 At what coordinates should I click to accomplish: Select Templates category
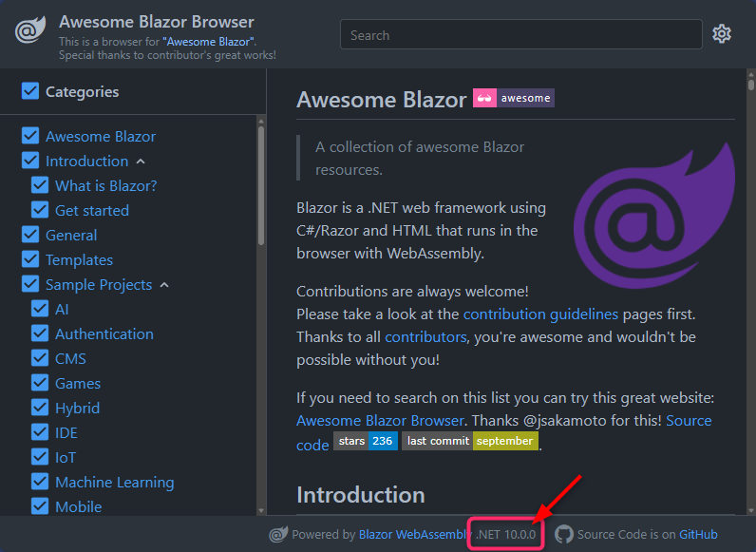coord(79,260)
